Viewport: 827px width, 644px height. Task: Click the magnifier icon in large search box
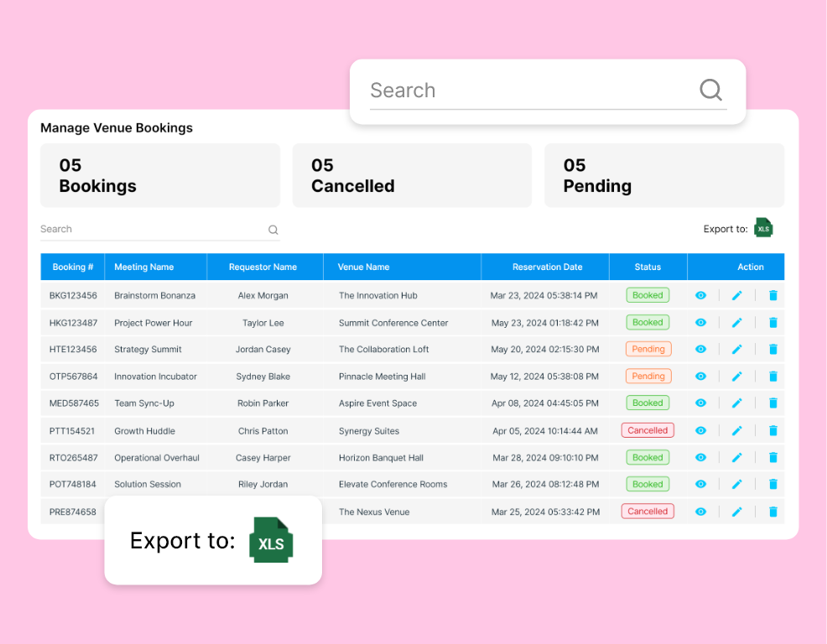pos(710,91)
